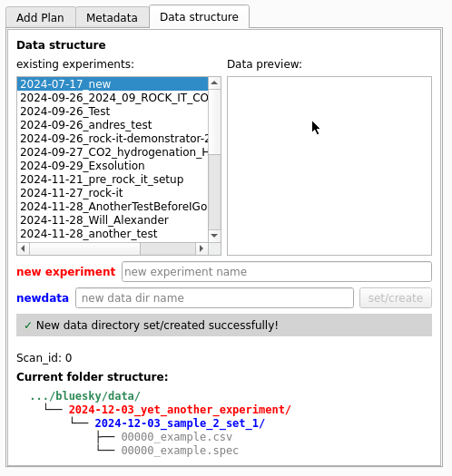Choose 2024-11-28_Will_Alexander in list
Viewport: 452px width, 476px height.
pyautogui.click(x=113, y=220)
